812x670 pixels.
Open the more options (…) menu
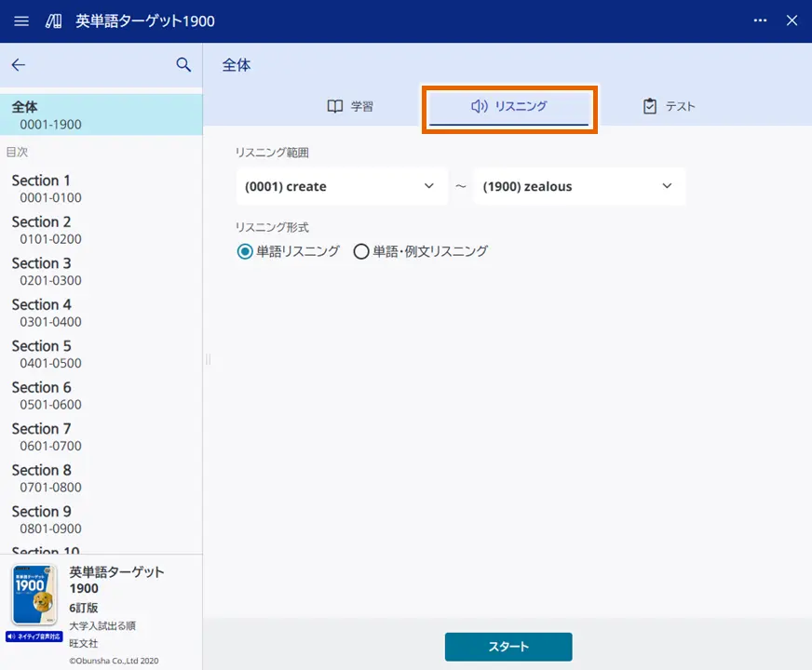click(x=760, y=20)
